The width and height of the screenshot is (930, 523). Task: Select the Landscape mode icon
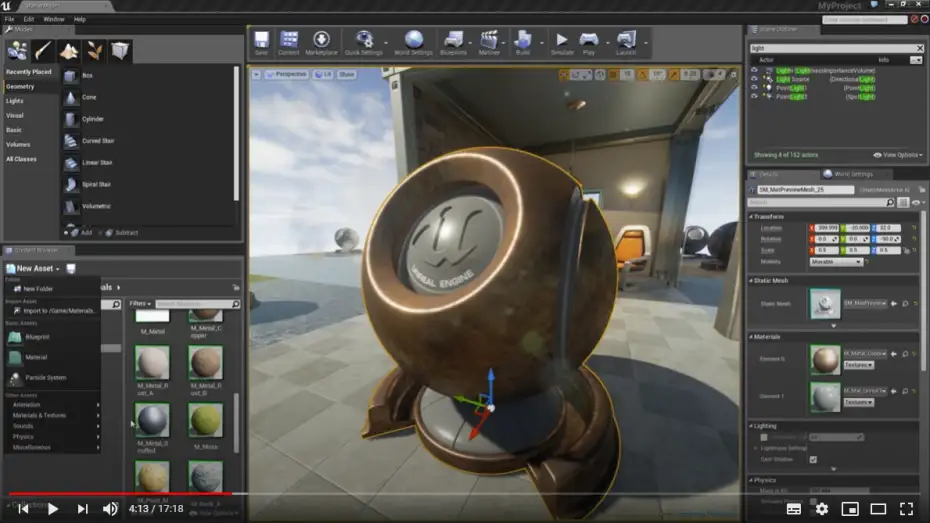(69, 51)
